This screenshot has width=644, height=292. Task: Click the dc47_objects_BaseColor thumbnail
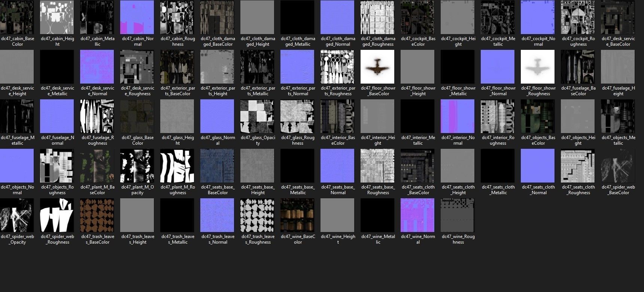538,116
